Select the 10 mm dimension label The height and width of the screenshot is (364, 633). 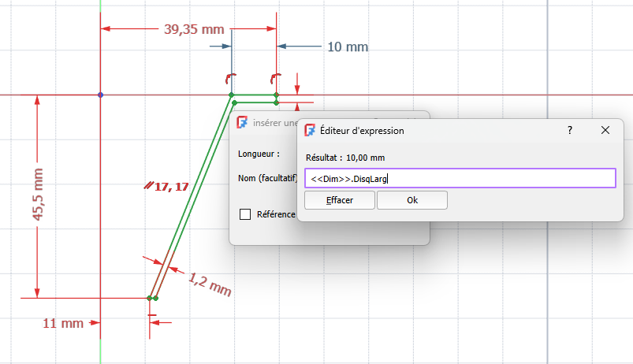coord(347,46)
